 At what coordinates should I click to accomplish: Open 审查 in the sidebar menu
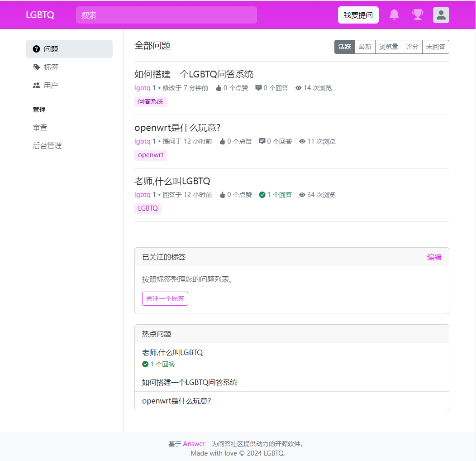coord(40,128)
